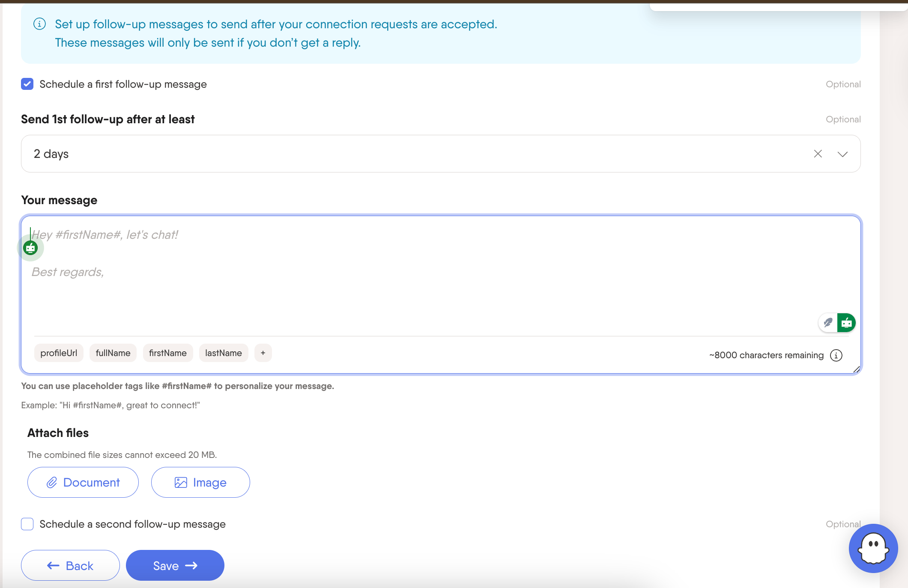This screenshot has width=908, height=588.
Task: Insert the profileUrl placeholder tag
Action: coord(59,353)
